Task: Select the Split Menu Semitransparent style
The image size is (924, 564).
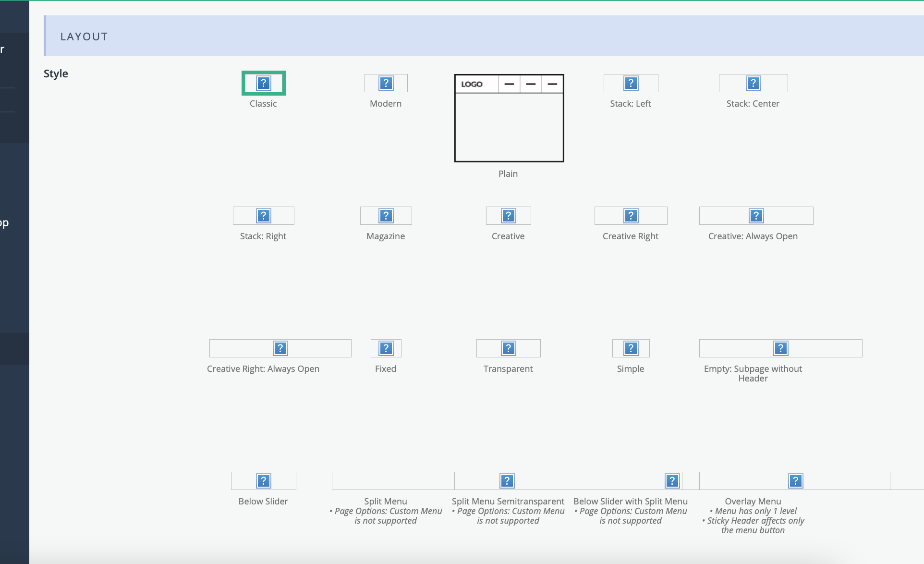Action: pos(507,480)
